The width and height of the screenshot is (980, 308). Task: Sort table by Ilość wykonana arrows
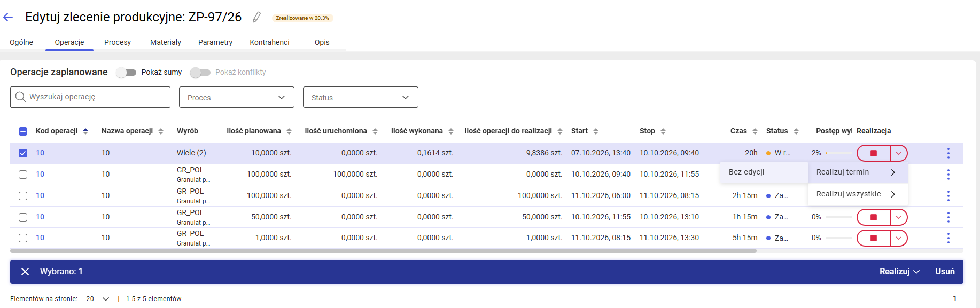pyautogui.click(x=451, y=131)
